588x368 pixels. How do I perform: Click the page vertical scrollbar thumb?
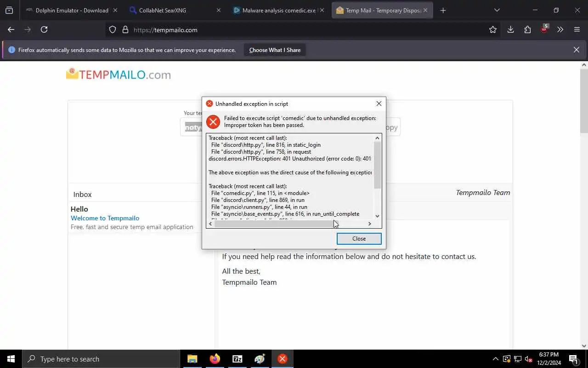[x=584, y=101]
